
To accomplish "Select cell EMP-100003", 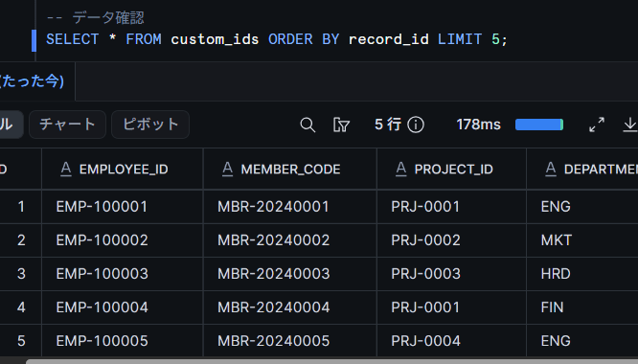I will pos(123,274).
